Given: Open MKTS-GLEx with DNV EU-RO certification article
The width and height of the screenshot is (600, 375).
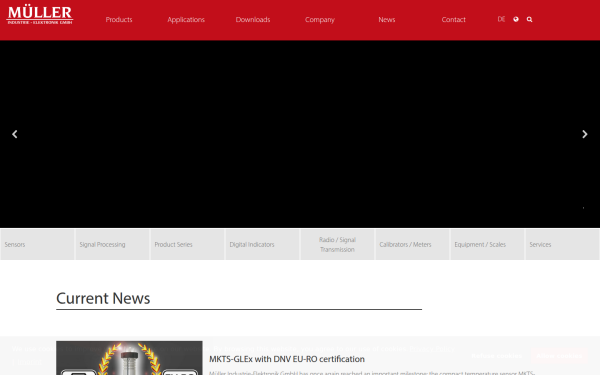Looking at the screenshot, I should click(287, 359).
